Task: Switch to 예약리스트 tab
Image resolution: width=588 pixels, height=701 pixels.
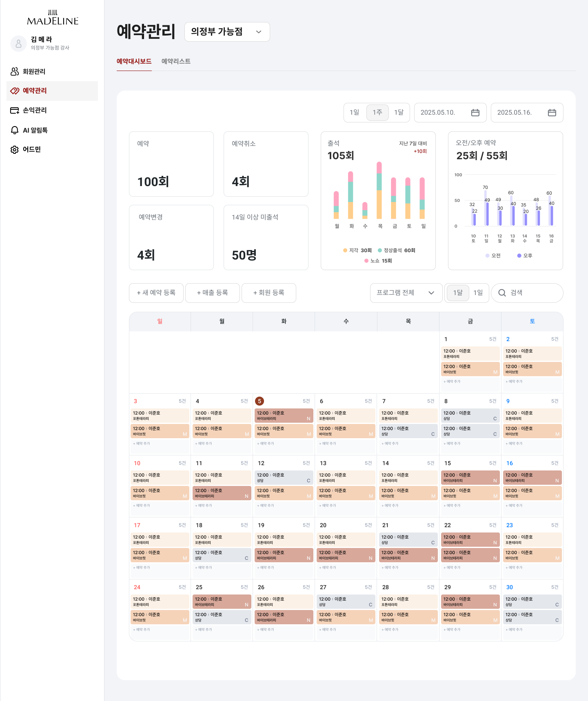Action: [x=176, y=61]
